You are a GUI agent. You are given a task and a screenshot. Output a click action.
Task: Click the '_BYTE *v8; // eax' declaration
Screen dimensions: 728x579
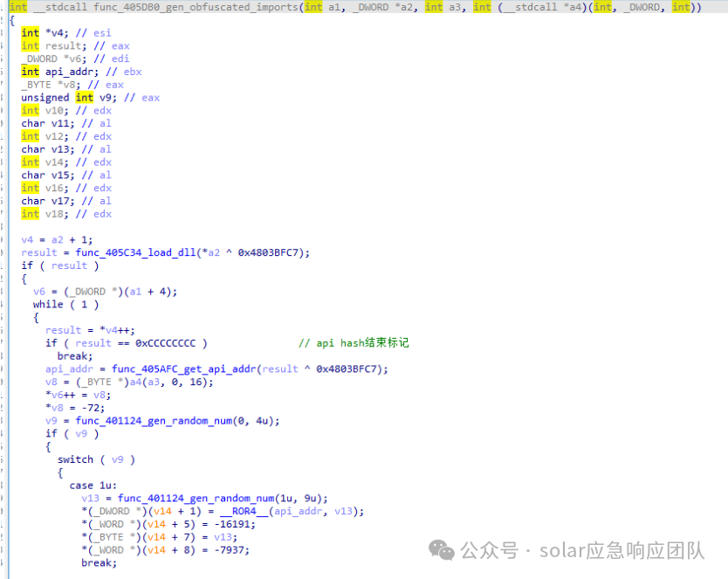pos(72,85)
